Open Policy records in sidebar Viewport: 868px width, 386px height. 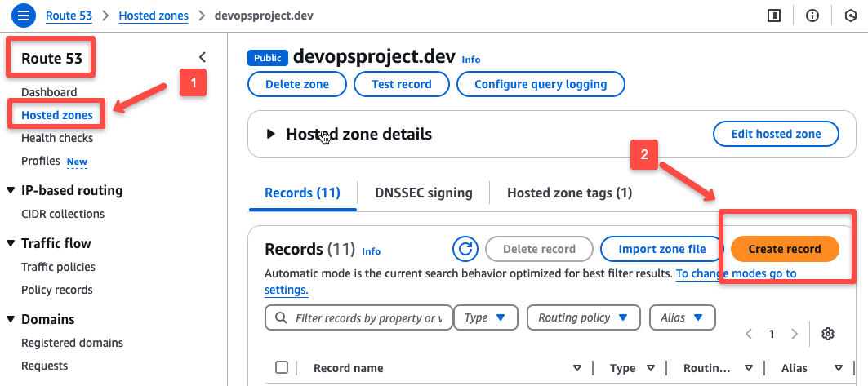coord(57,290)
